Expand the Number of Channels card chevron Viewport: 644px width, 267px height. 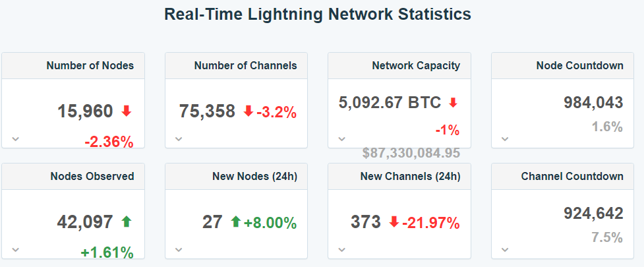(x=179, y=139)
